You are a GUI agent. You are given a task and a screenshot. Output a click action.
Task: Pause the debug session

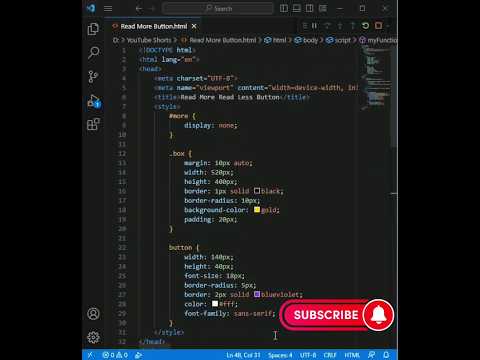[x=314, y=26]
